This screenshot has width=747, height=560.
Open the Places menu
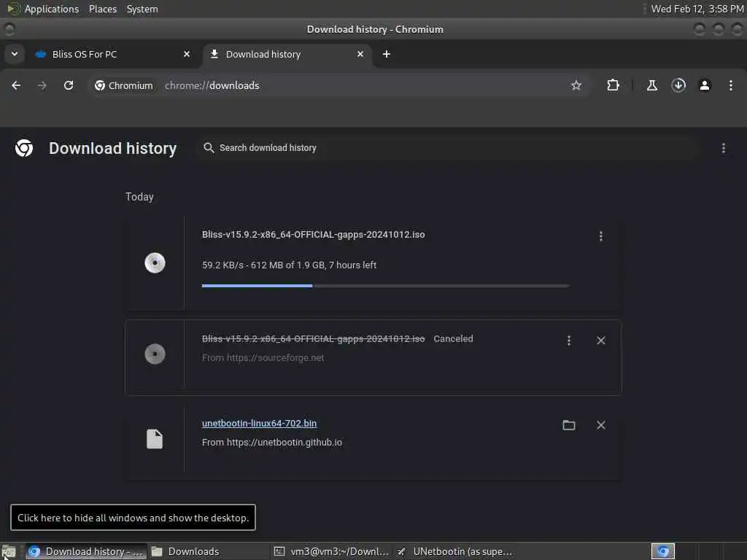pos(103,9)
